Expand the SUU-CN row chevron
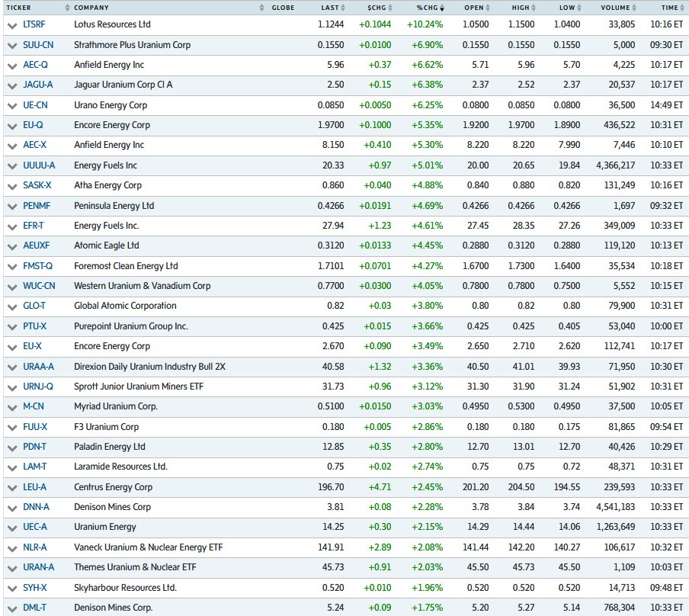 (12, 46)
